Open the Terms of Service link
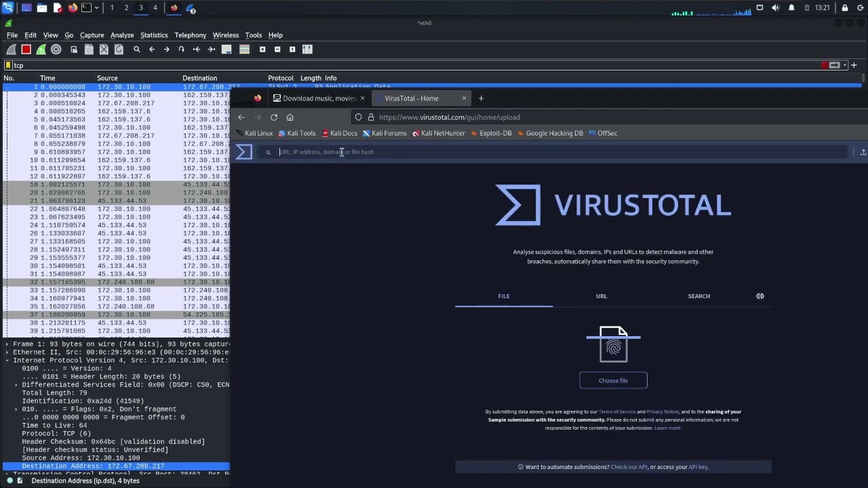 pos(617,411)
